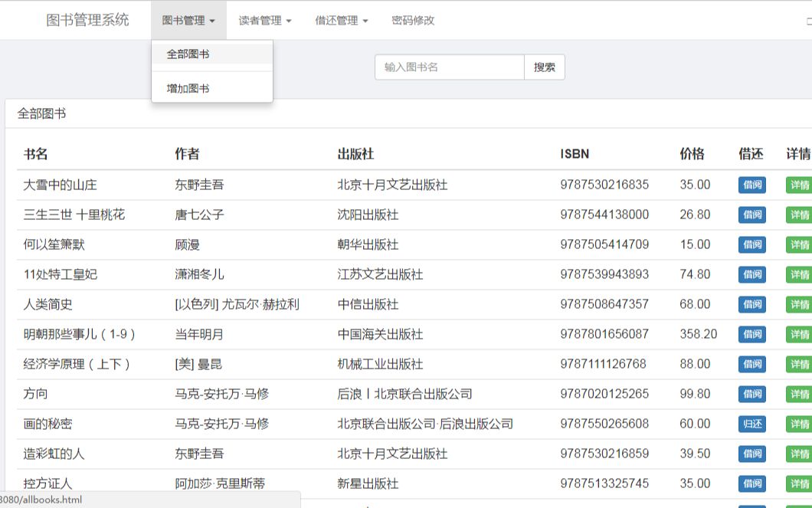Click the 输入图书名 search input field

(x=448, y=67)
